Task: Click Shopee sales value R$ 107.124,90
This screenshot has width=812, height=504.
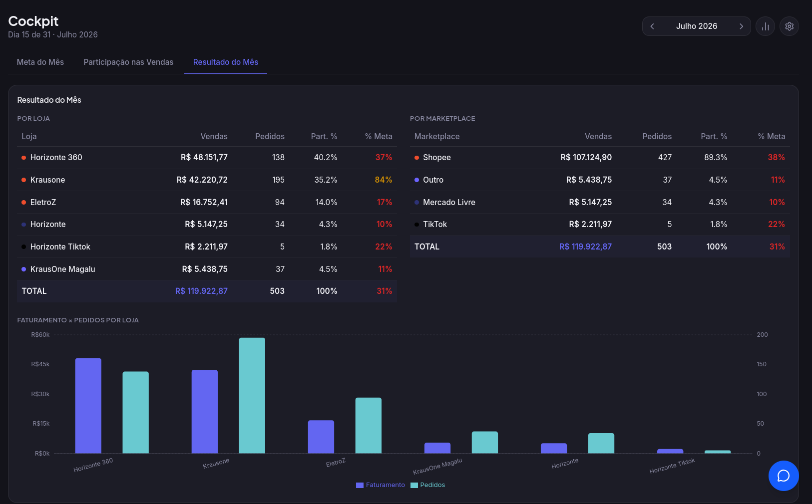Action: [x=586, y=158]
